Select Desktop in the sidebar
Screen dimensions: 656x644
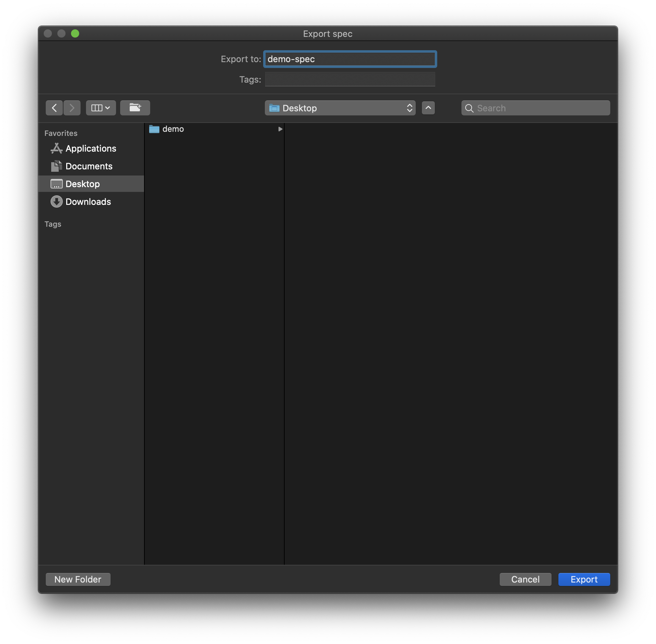pos(83,184)
